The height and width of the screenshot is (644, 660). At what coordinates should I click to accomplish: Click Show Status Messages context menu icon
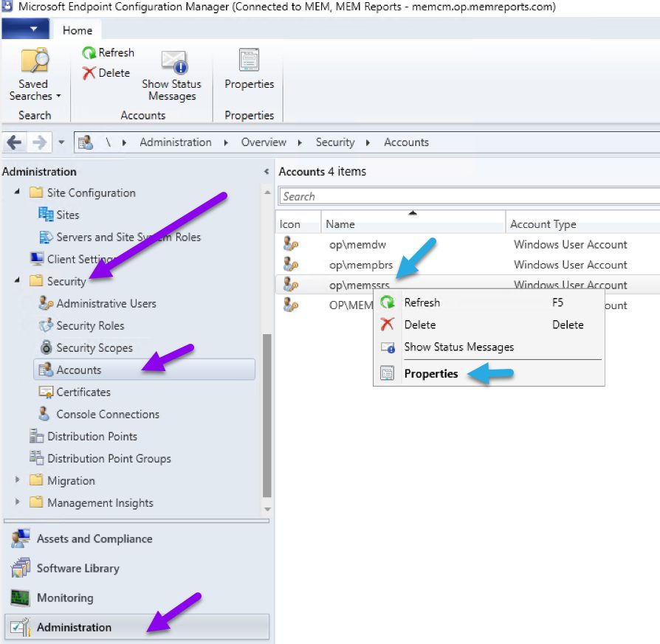[388, 347]
